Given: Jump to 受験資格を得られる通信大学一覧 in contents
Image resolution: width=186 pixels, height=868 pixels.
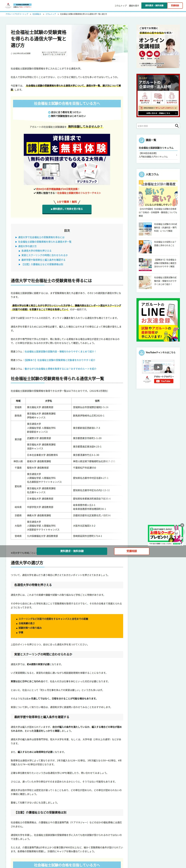Looking at the screenshot, I should click(x=45, y=242).
